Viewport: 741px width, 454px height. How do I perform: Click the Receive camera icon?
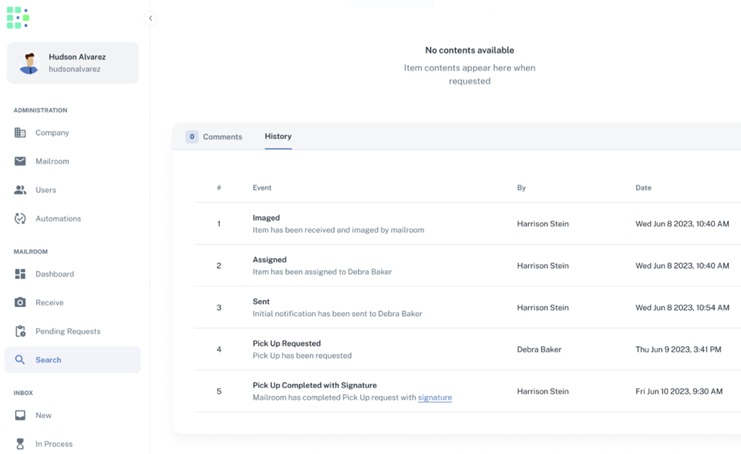pos(20,302)
